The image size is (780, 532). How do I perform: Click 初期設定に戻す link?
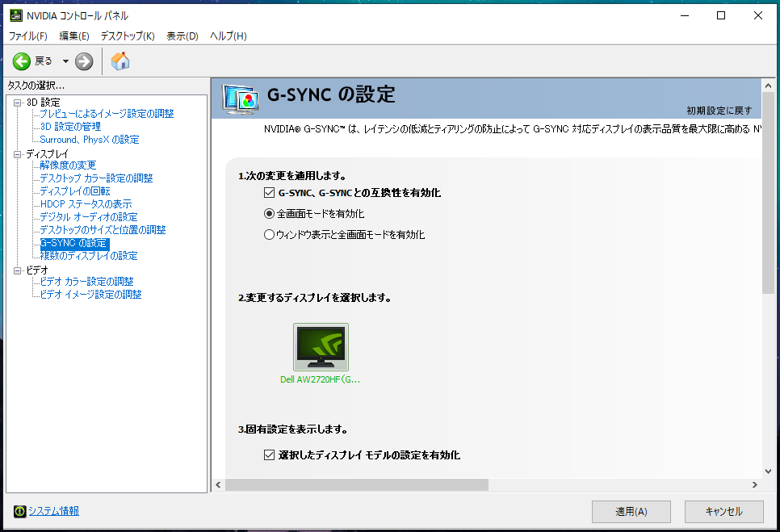coord(719,111)
